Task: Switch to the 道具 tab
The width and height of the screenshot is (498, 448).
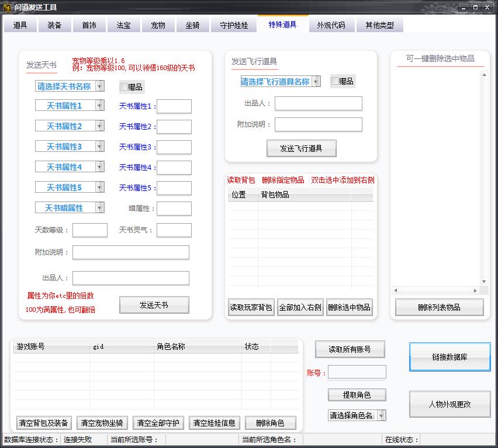Action: click(20, 26)
